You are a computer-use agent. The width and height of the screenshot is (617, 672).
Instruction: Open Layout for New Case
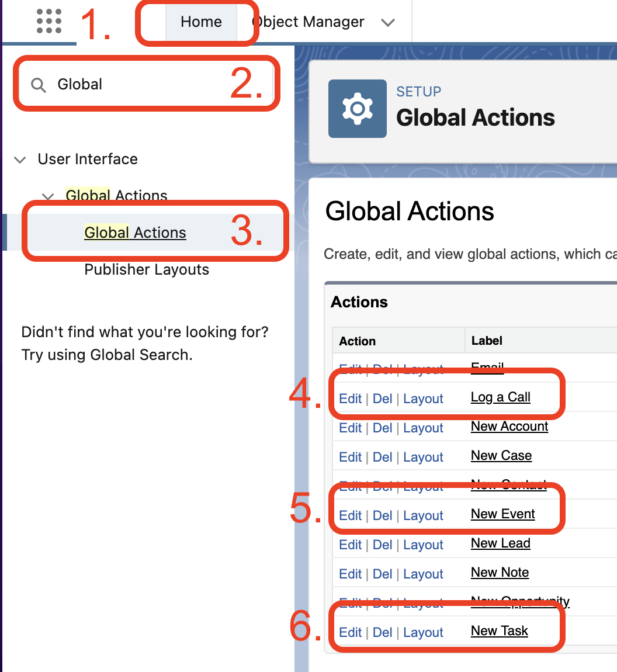(423, 458)
